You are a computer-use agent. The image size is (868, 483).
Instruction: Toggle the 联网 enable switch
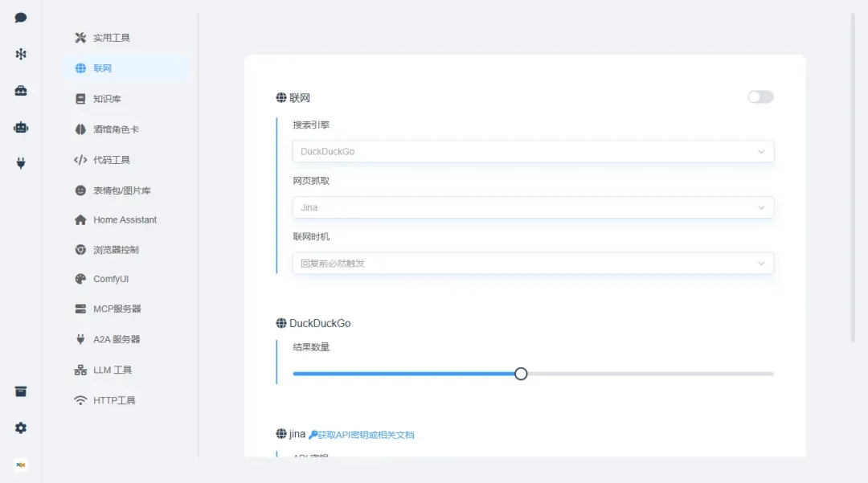tap(759, 97)
